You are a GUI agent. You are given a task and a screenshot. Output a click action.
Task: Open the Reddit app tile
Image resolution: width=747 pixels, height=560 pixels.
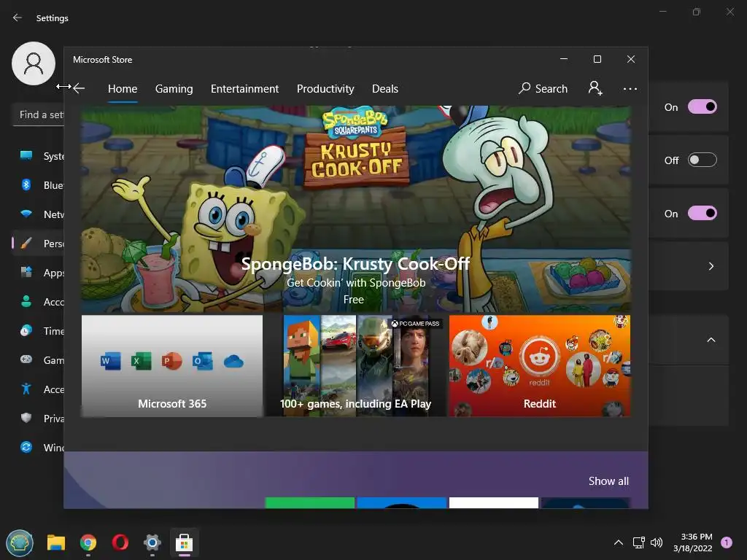coord(540,366)
